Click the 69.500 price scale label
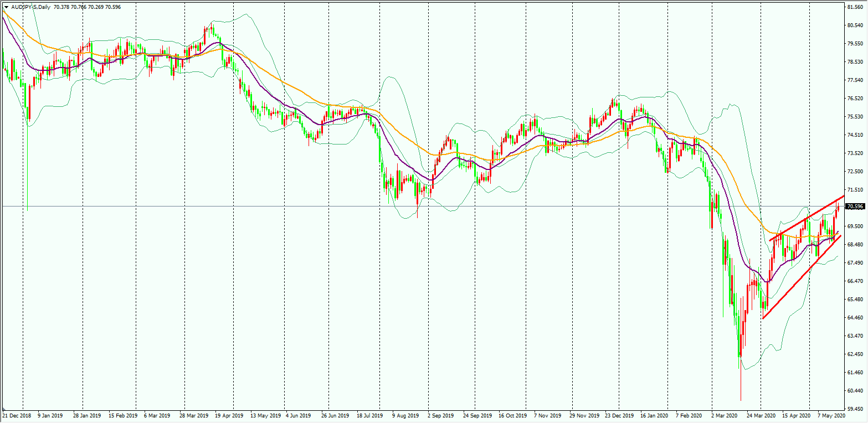868x423 pixels. click(855, 226)
